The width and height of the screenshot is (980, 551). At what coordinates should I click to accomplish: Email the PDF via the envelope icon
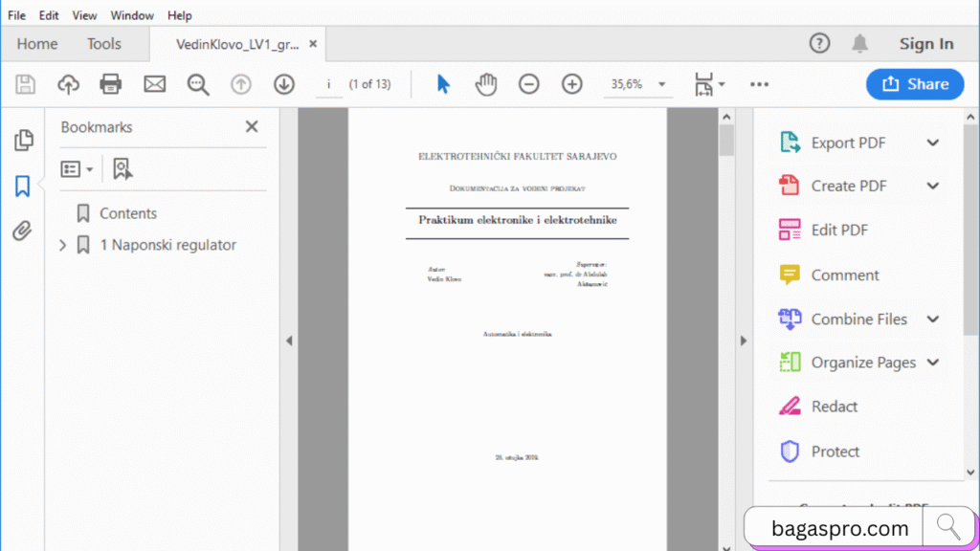pyautogui.click(x=154, y=84)
